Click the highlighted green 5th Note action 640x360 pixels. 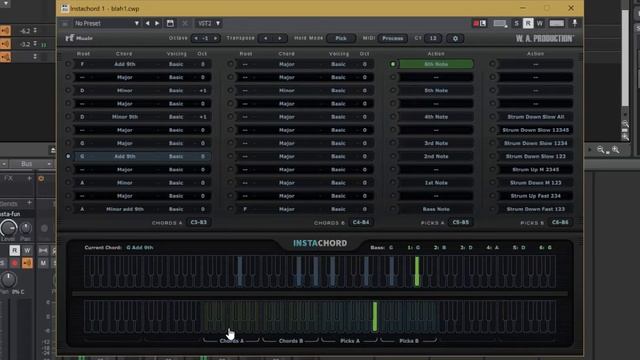[436, 64]
